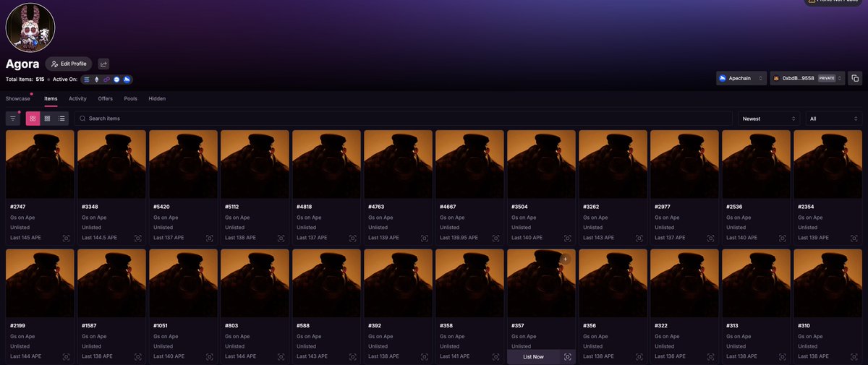The height and width of the screenshot is (365, 868).
Task: Click the scan icon on card #2354
Action: tap(854, 238)
